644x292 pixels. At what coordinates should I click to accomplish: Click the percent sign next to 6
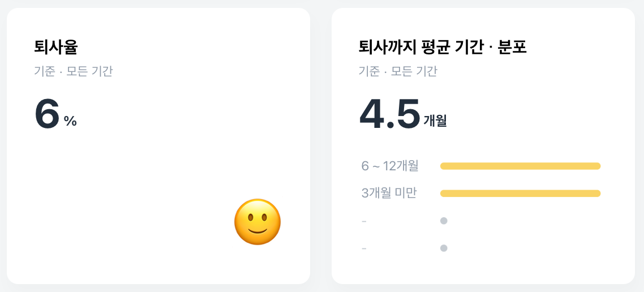click(x=70, y=121)
